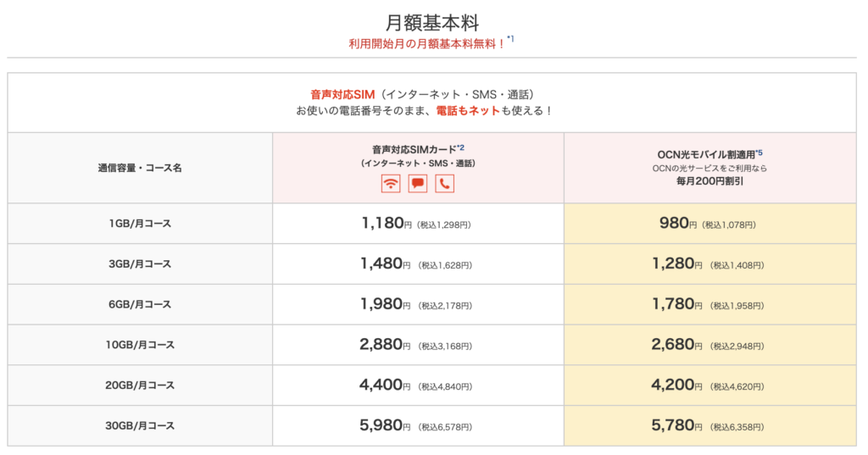
Task: Click footnote *2 by 音声対応SIMカード
Action: 460,147
